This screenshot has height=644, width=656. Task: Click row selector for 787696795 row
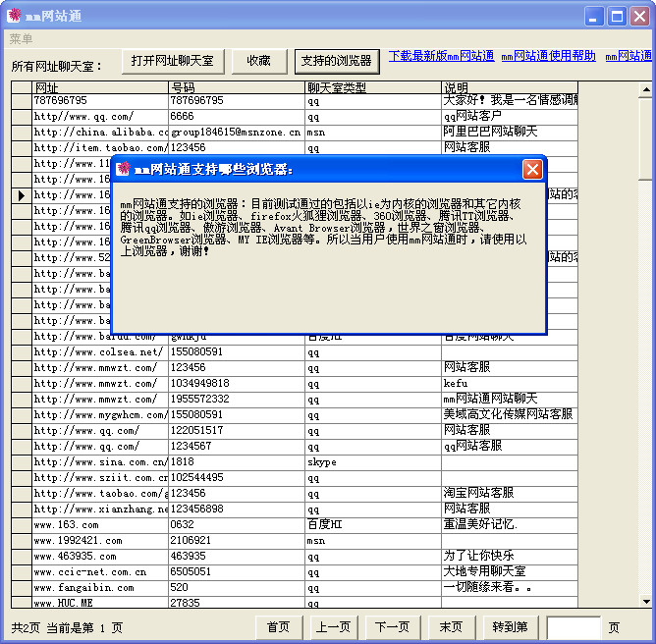[22, 101]
